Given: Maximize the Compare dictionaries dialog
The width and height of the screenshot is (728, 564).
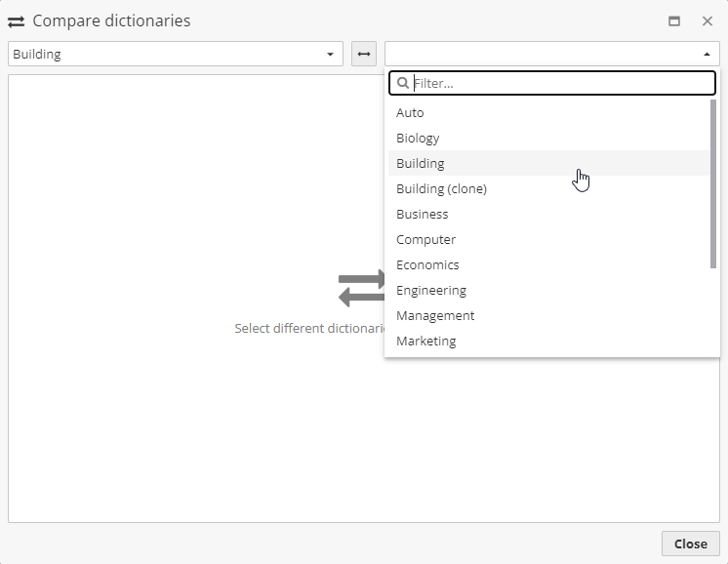Looking at the screenshot, I should 673,21.
